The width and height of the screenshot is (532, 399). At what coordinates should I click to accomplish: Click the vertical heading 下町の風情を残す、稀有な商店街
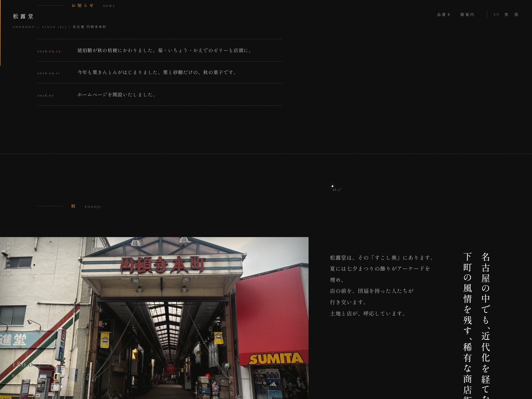click(468, 326)
